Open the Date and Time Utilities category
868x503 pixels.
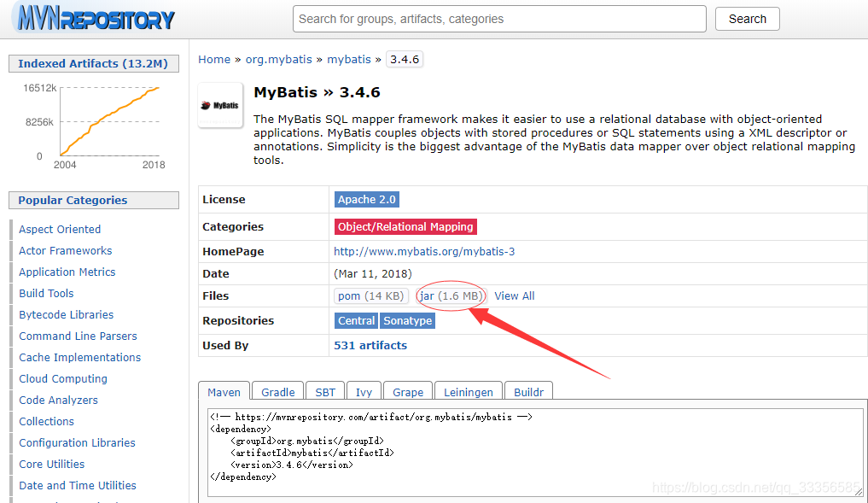[78, 485]
